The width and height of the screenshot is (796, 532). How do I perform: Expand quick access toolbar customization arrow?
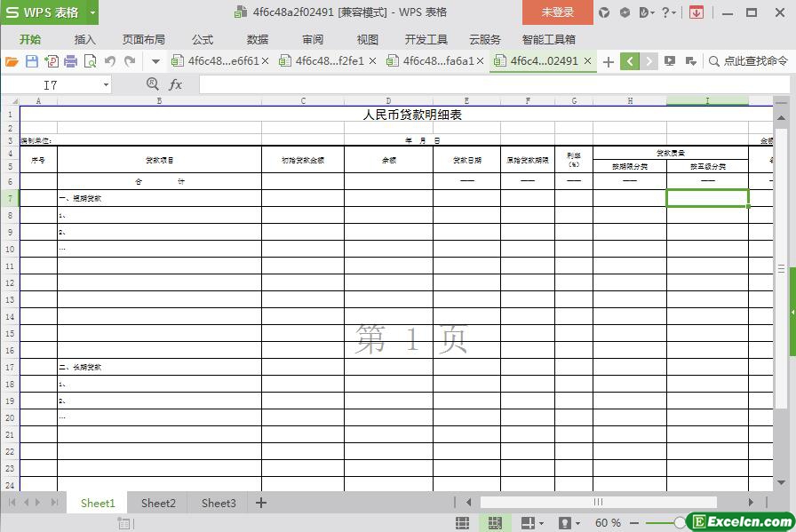point(155,61)
